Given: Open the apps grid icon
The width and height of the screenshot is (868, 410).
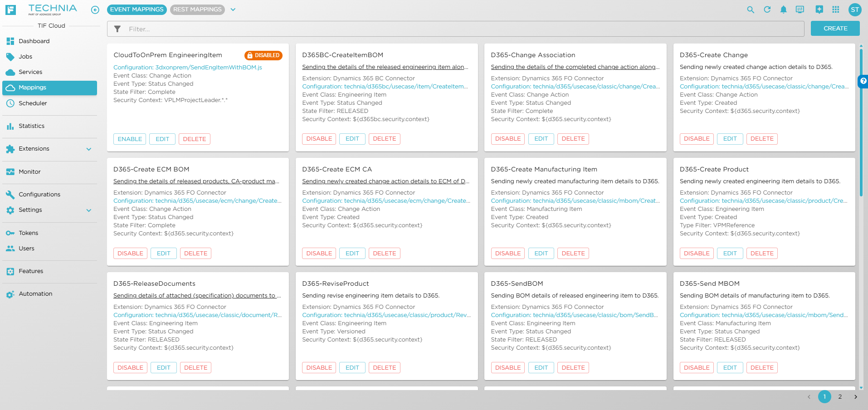Looking at the screenshot, I should [x=835, y=10].
